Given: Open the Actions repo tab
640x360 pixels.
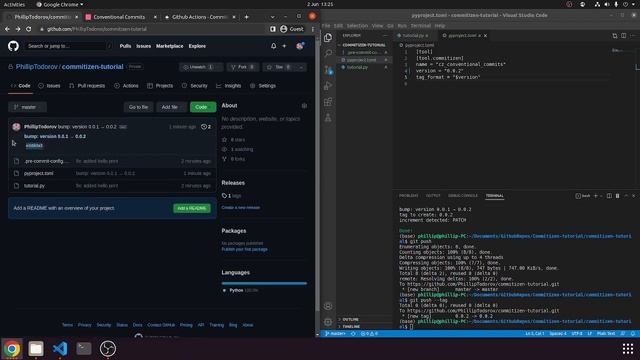Looking at the screenshot, I should [x=127, y=86].
